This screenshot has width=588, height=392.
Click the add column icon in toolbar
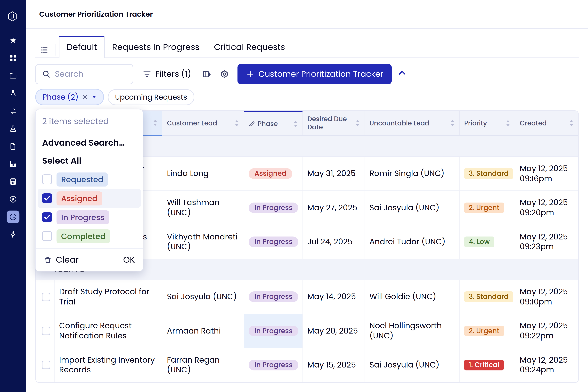pyautogui.click(x=206, y=74)
